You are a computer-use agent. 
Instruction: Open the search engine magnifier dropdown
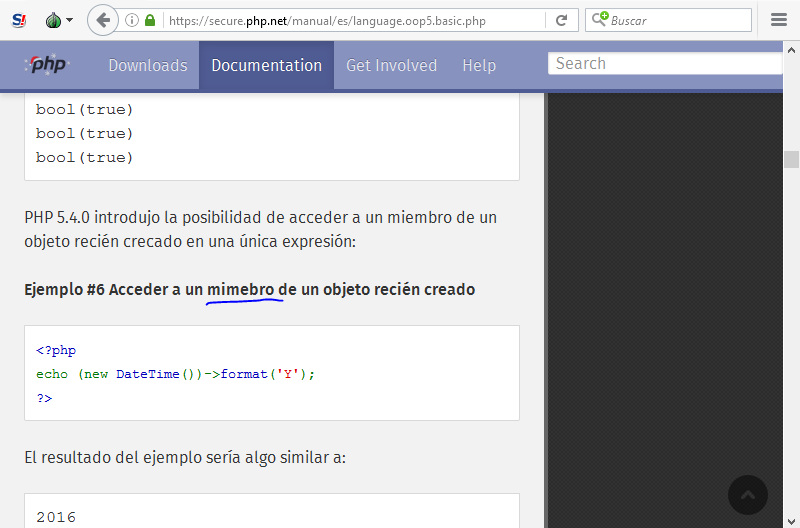point(599,20)
